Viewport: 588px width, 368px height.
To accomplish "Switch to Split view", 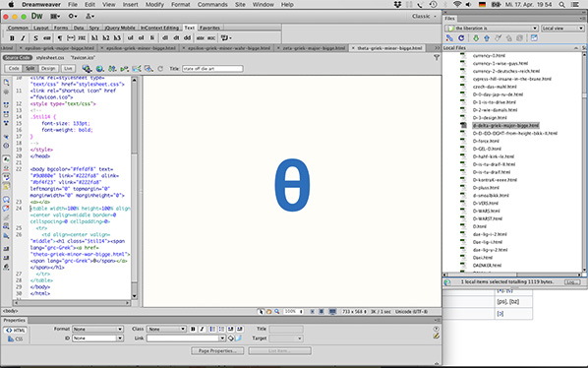I will point(30,68).
